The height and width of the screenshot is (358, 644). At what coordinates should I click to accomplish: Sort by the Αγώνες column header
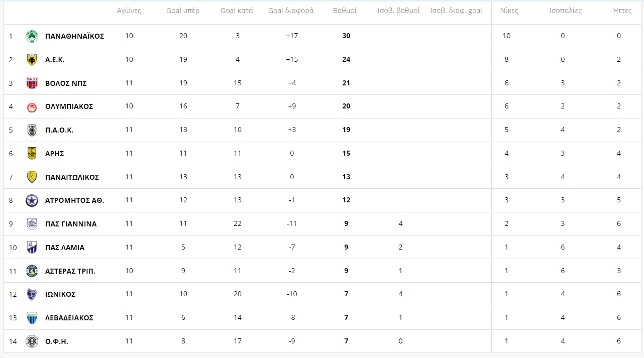point(129,11)
